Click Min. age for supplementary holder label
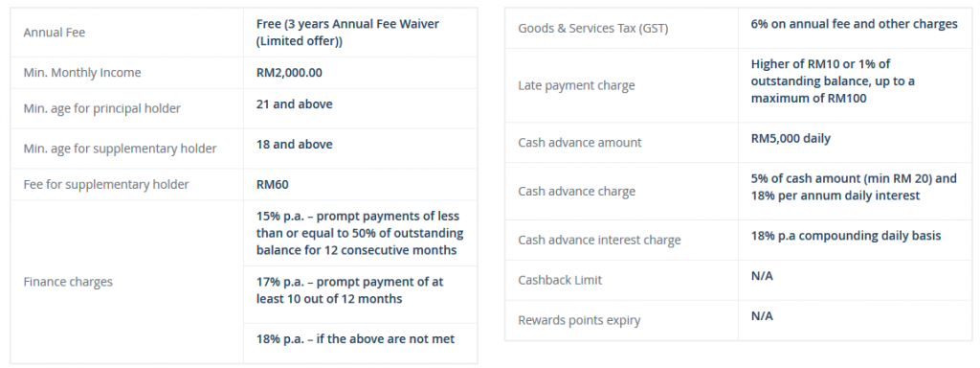Image resolution: width=980 pixels, height=368 pixels. [120, 149]
